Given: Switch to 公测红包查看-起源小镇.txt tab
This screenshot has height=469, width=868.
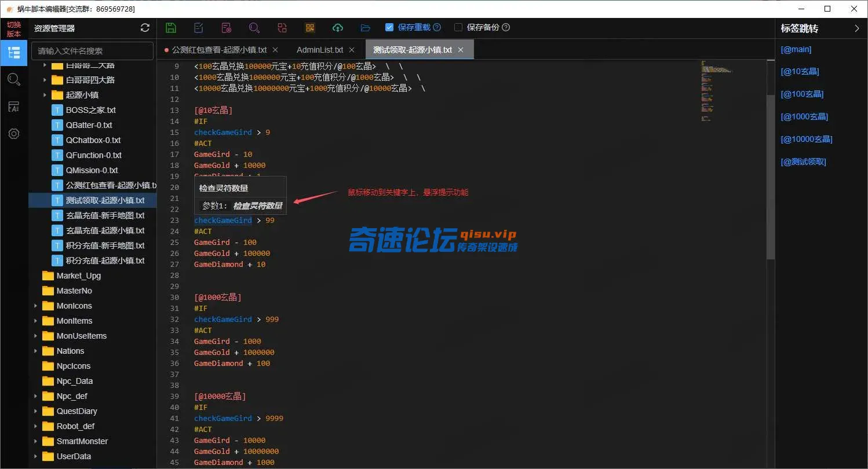Looking at the screenshot, I should click(219, 50).
